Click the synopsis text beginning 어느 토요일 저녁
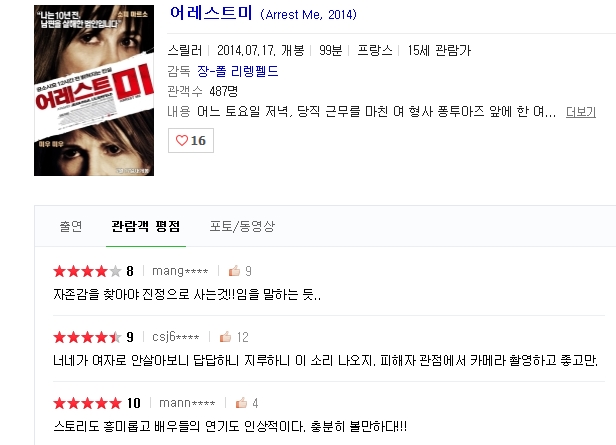Image resolution: width=616 pixels, height=445 pixels. point(376,112)
